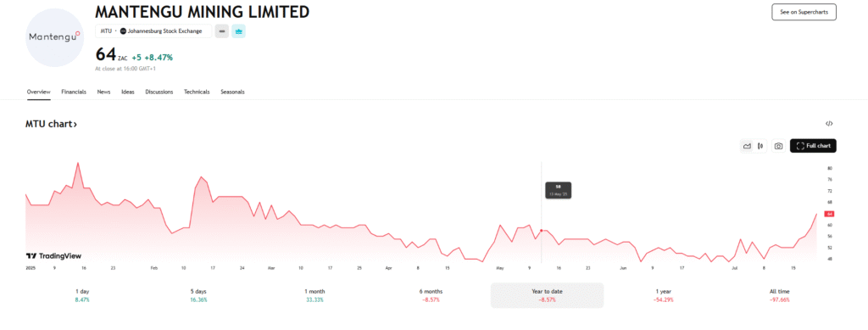Select the 1 day range
The width and height of the screenshot is (868, 330).
82,295
